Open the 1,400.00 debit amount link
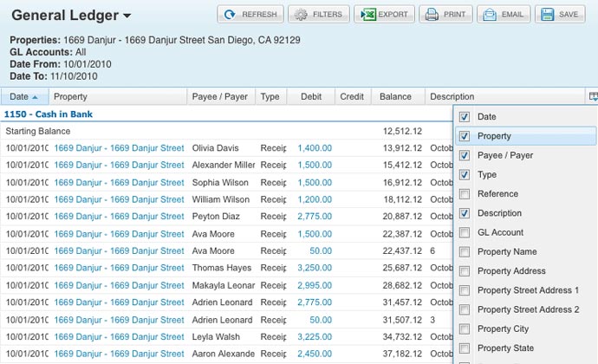This screenshot has height=364, width=598. click(x=315, y=148)
